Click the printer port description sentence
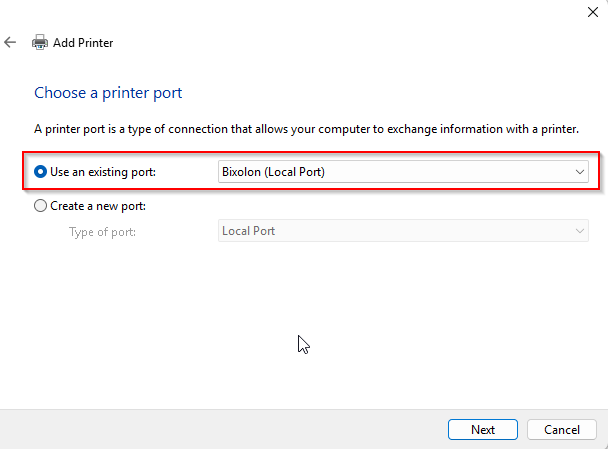Screen dimensions: 608x449 coord(306,129)
